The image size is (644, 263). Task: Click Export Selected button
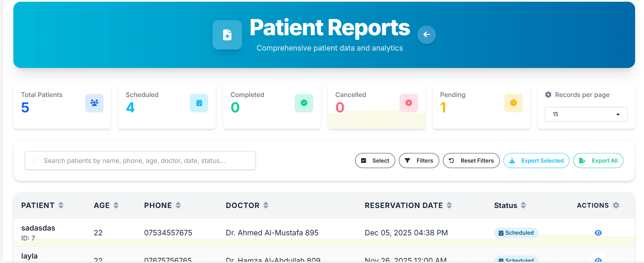tap(536, 161)
